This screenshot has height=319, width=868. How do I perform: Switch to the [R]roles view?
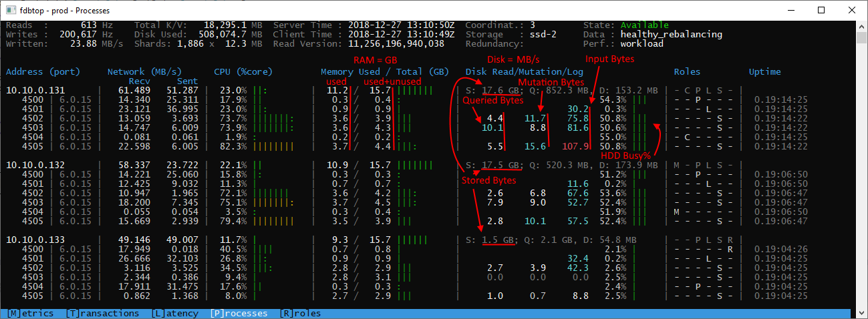(x=300, y=313)
